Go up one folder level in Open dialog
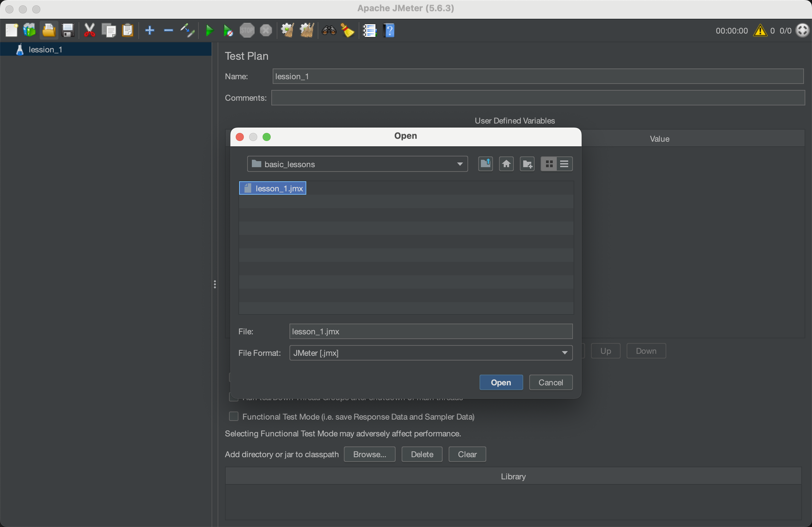The width and height of the screenshot is (812, 527). point(485,164)
